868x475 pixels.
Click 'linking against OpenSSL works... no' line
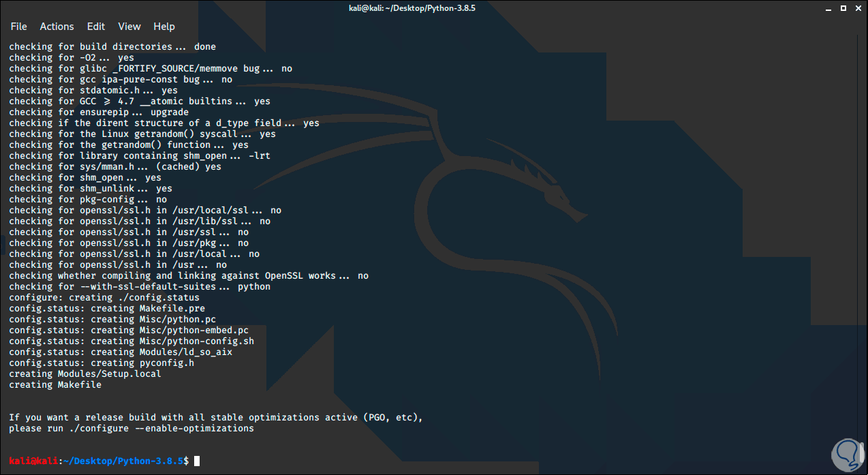pos(189,276)
